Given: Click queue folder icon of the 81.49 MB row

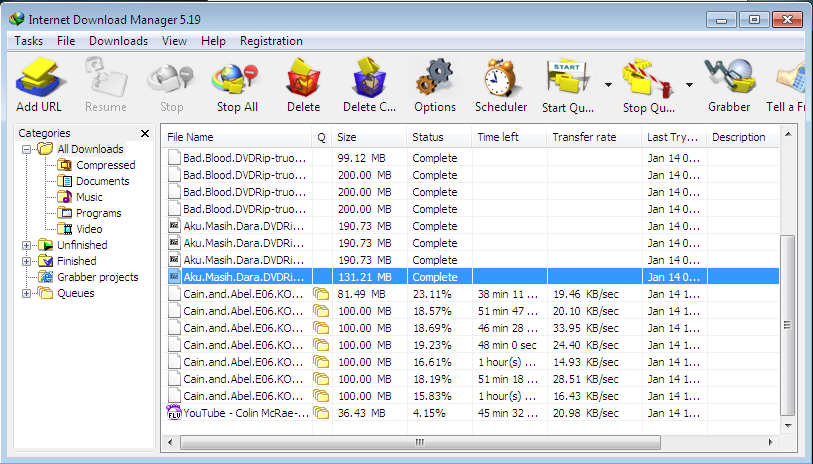Looking at the screenshot, I should [x=321, y=294].
